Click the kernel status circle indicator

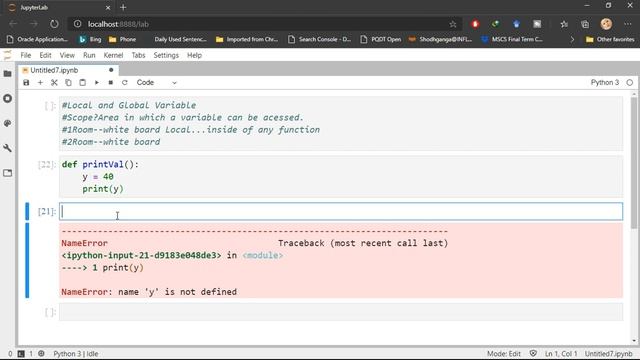point(630,82)
